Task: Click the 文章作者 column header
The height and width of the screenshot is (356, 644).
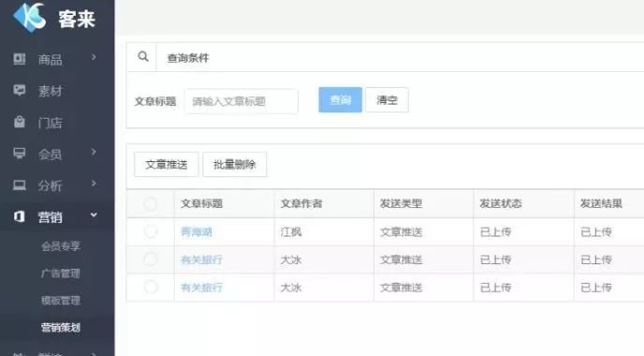Action: tap(301, 203)
